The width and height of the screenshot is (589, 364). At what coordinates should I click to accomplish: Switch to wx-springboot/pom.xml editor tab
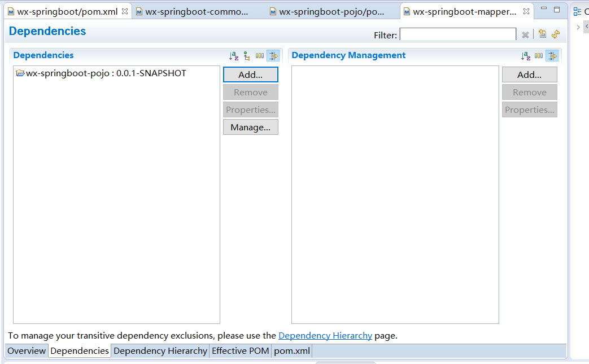tap(68, 12)
